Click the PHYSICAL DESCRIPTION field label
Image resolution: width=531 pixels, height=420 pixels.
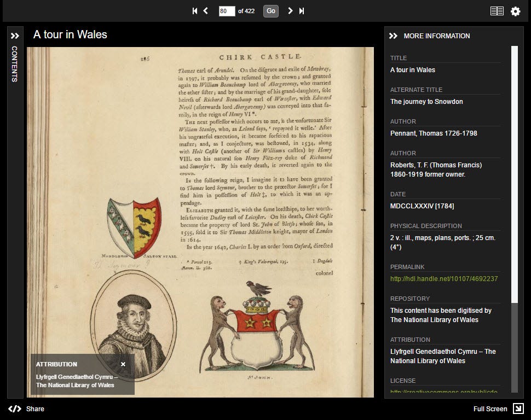tap(426, 226)
